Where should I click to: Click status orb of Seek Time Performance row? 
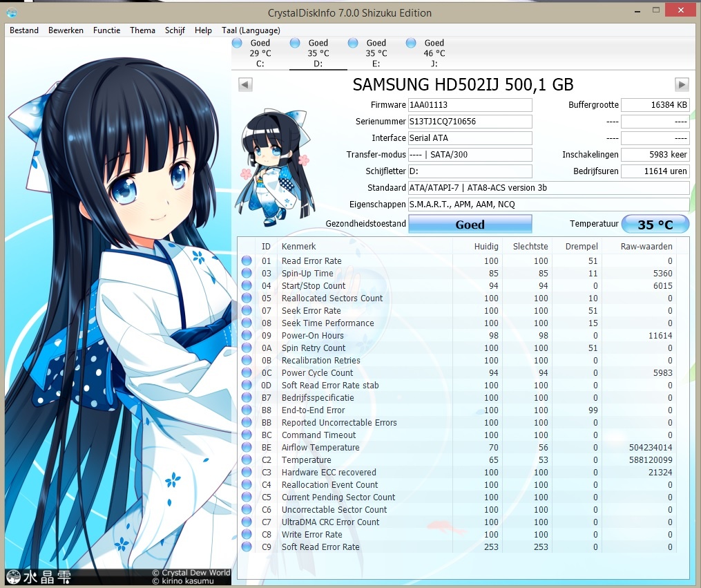click(247, 323)
